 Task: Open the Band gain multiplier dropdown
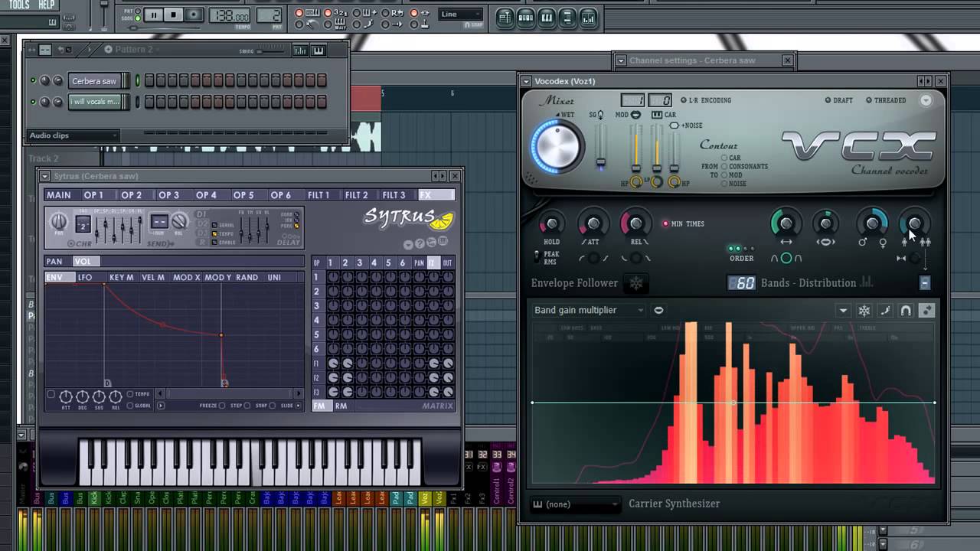590,310
